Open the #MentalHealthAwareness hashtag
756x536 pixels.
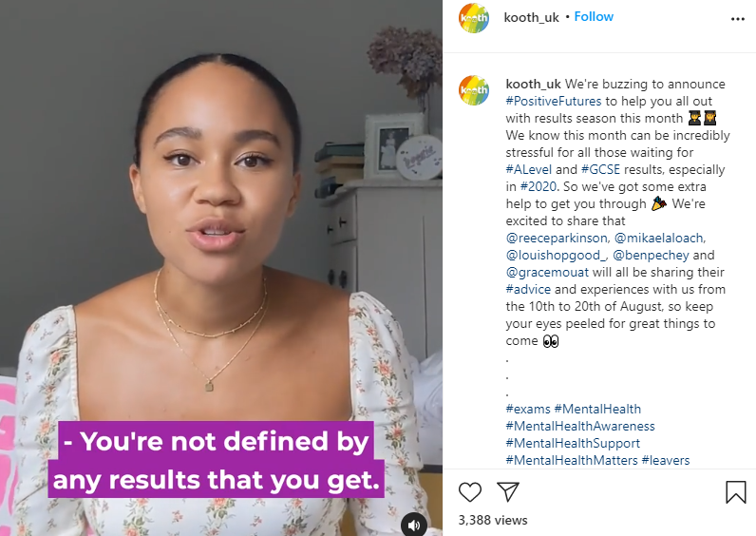pos(580,427)
